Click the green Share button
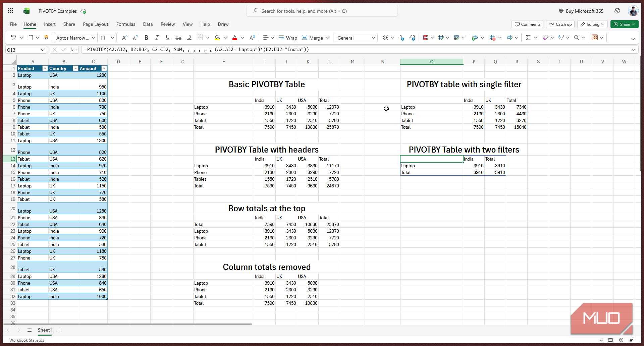 tap(624, 24)
